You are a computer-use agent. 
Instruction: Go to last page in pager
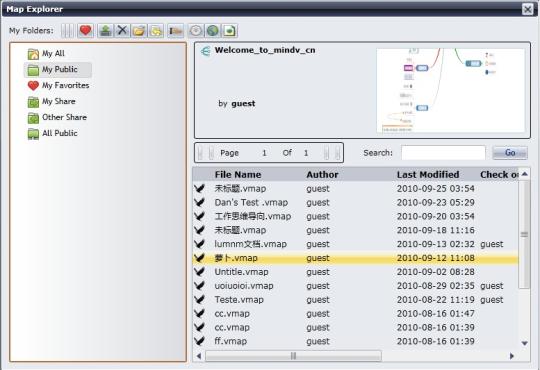pos(338,153)
